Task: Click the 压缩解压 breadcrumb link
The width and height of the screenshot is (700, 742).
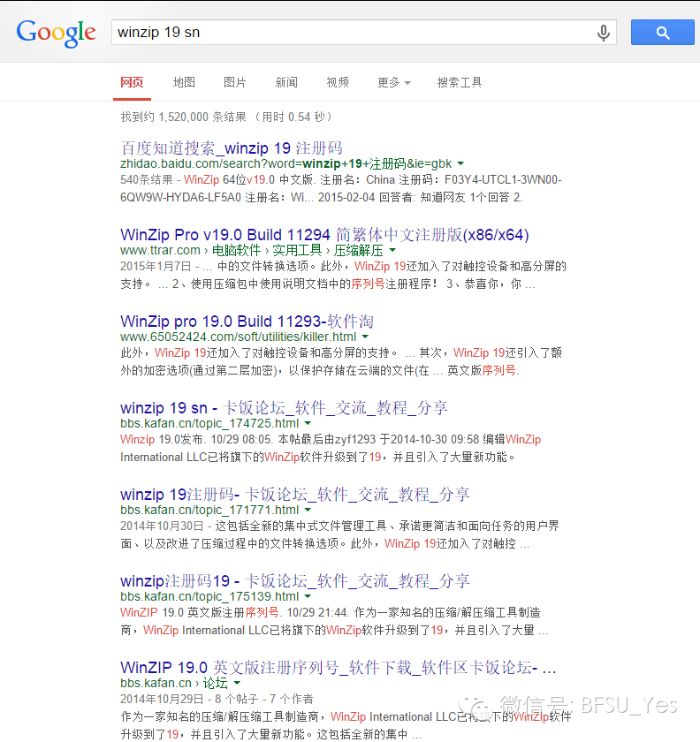Action: (x=358, y=250)
